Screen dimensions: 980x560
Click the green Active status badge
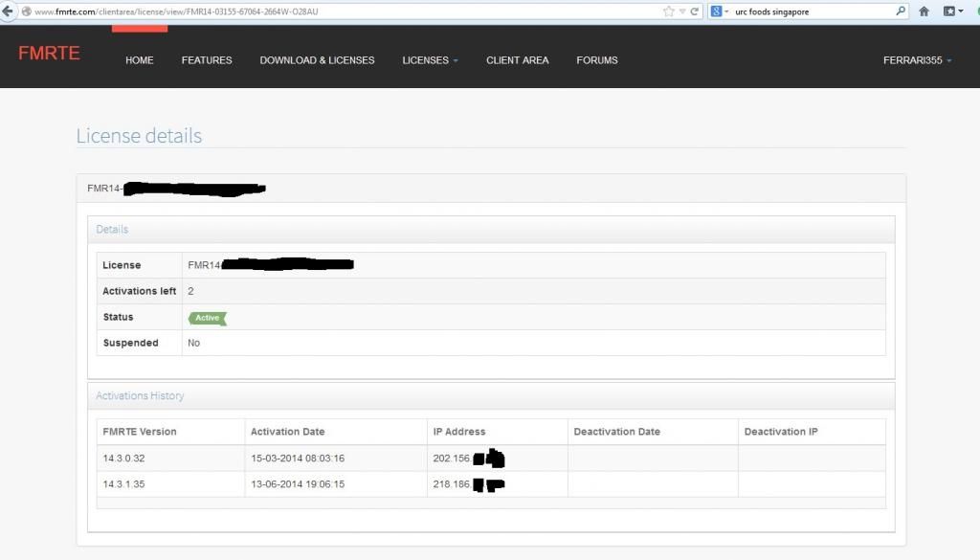point(207,318)
